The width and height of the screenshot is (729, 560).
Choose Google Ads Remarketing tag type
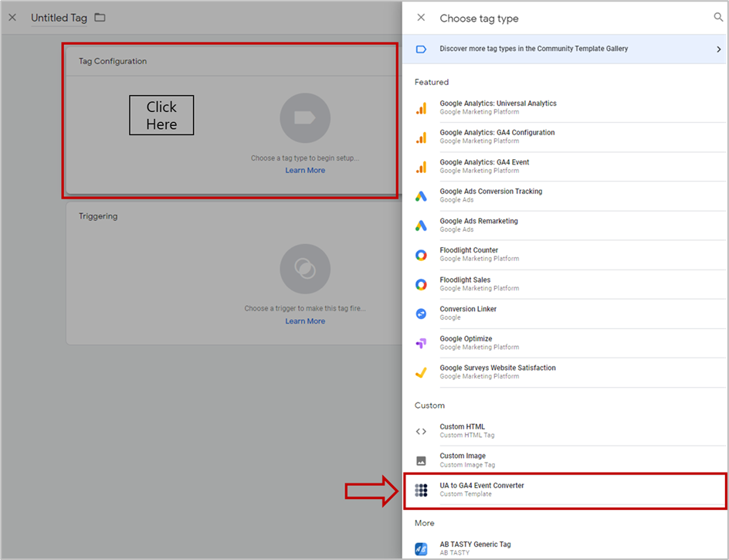point(564,225)
